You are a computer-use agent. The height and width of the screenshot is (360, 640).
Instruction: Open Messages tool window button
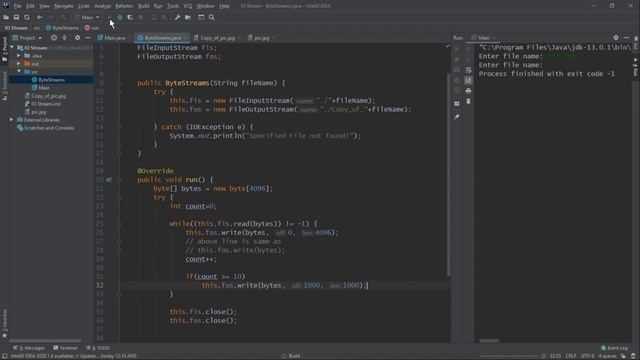pyautogui.click(x=29, y=348)
